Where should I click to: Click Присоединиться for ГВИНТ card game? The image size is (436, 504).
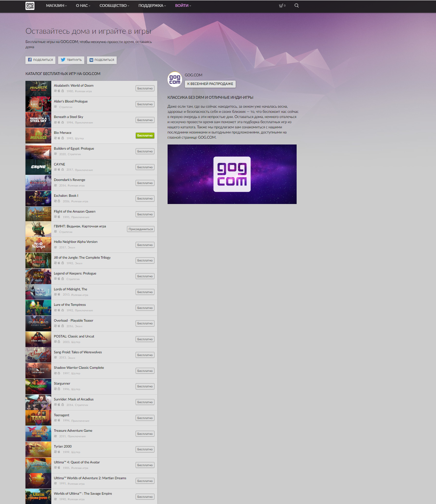[x=141, y=229]
